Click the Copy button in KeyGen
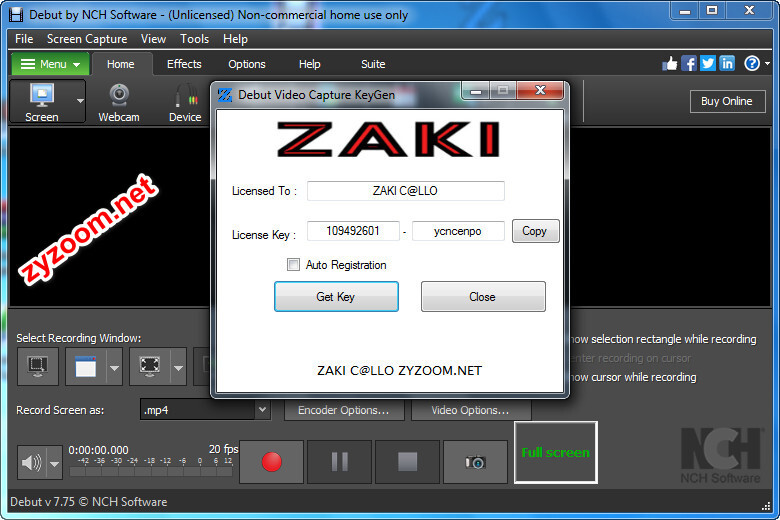 535,231
